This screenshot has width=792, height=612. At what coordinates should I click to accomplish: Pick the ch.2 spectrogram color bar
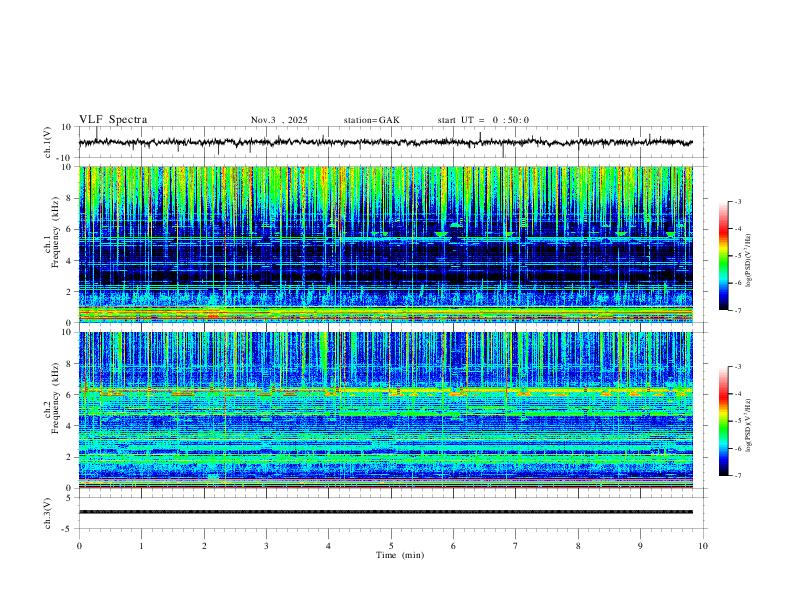[x=723, y=421]
